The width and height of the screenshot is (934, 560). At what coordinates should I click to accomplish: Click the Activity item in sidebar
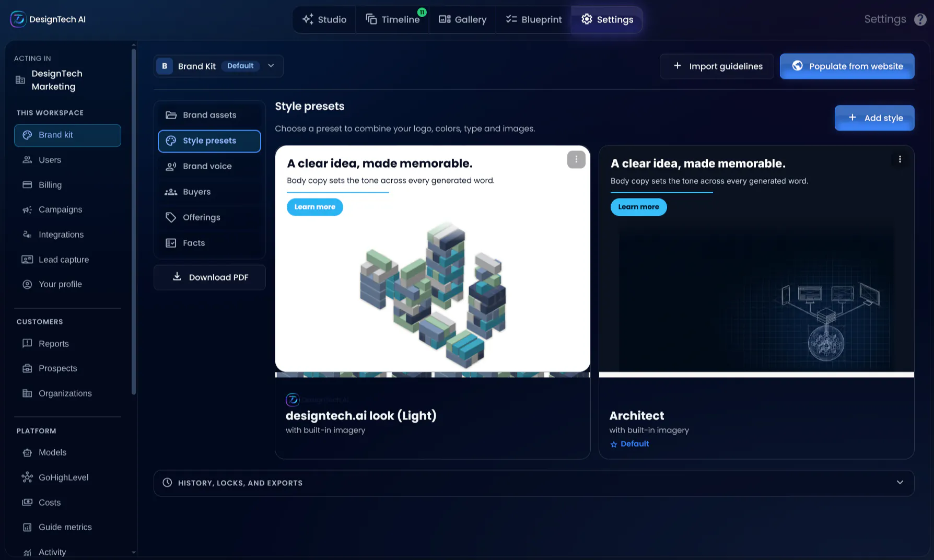(x=52, y=552)
